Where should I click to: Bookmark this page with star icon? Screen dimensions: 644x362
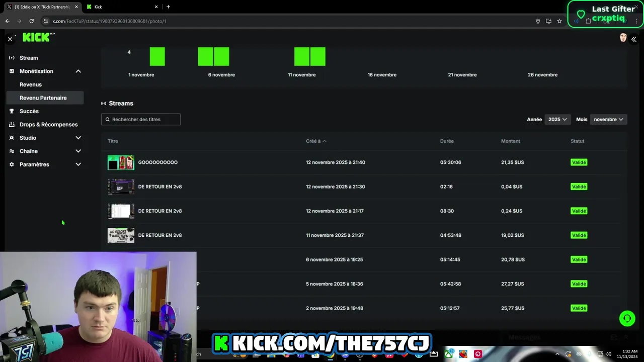tap(559, 21)
